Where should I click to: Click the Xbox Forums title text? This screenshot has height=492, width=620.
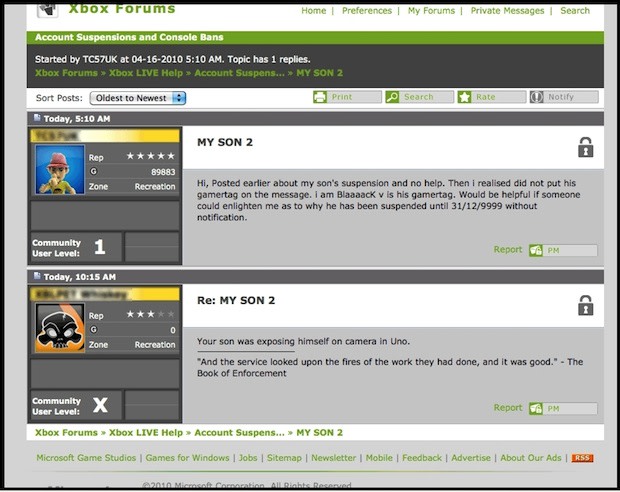point(122,8)
